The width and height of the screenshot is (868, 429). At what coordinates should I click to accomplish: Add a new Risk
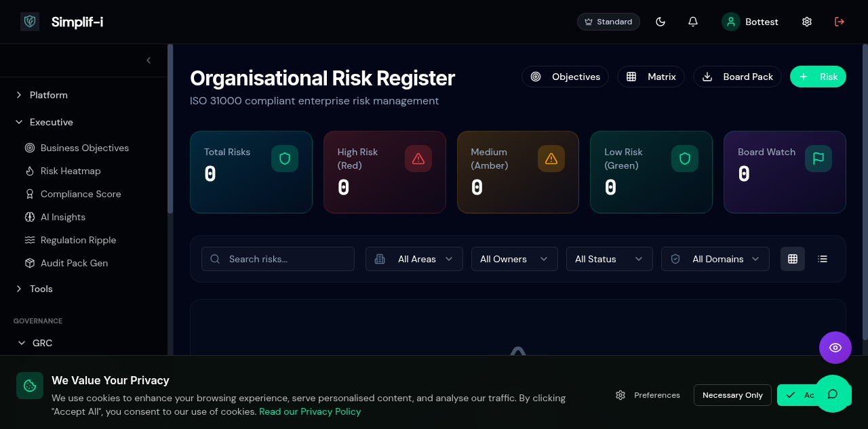tap(818, 77)
